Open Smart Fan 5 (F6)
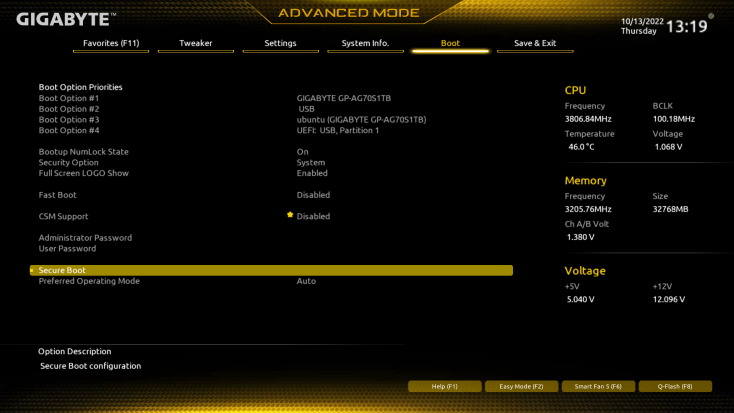The width and height of the screenshot is (734, 413). pos(598,386)
